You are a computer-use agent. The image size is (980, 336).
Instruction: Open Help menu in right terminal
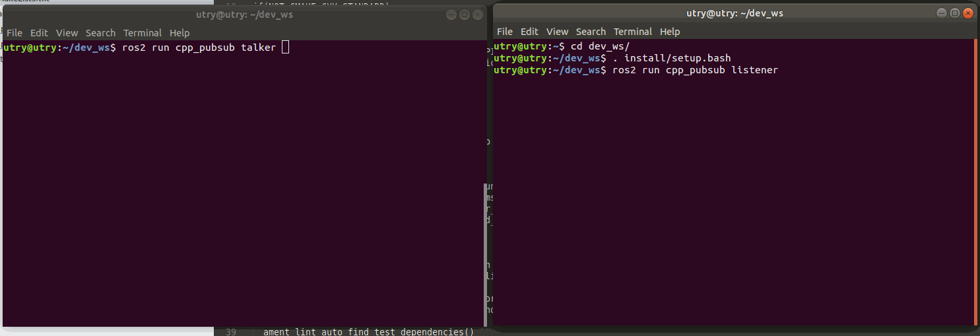pos(670,32)
